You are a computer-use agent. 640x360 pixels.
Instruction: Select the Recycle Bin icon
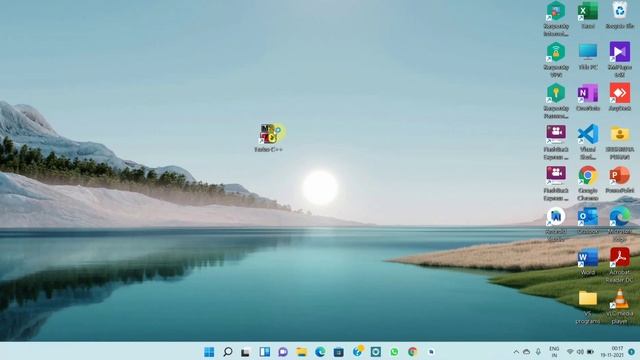[x=620, y=15]
